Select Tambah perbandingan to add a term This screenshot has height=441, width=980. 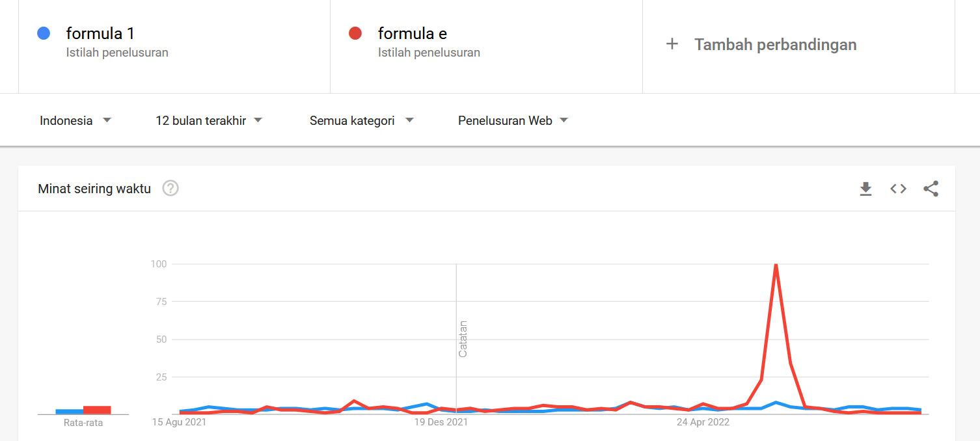[775, 44]
